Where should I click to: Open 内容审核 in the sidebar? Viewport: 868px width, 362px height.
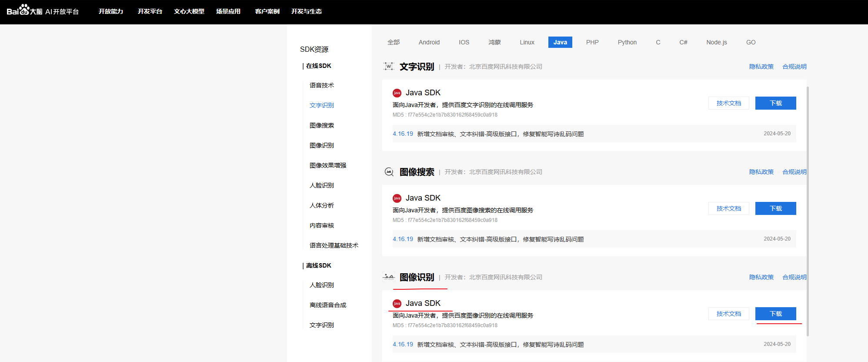click(322, 225)
